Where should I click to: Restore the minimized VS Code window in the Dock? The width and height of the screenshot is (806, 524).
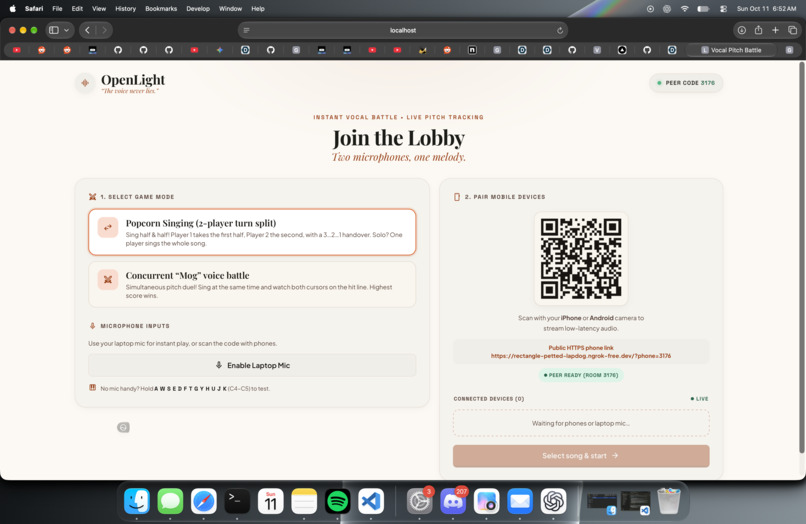pos(635,502)
